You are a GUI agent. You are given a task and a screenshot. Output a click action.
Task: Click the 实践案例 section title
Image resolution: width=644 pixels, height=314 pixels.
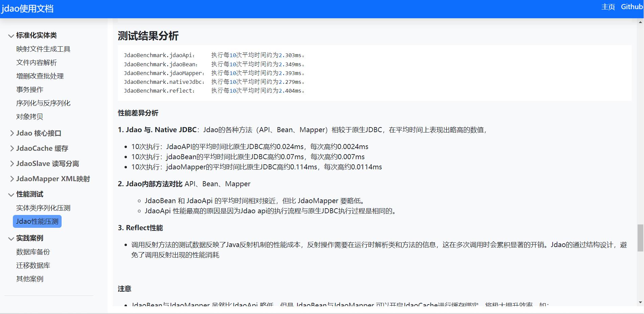click(x=30, y=238)
